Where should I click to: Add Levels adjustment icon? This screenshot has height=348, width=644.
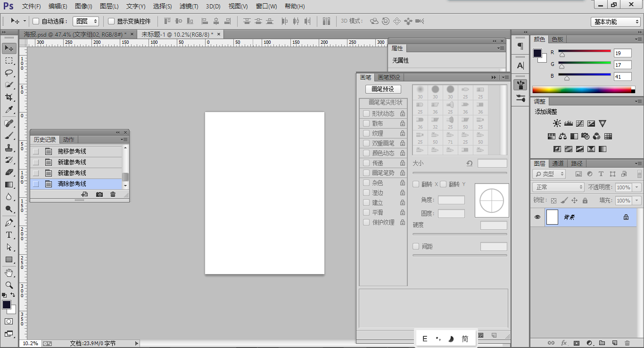click(569, 123)
